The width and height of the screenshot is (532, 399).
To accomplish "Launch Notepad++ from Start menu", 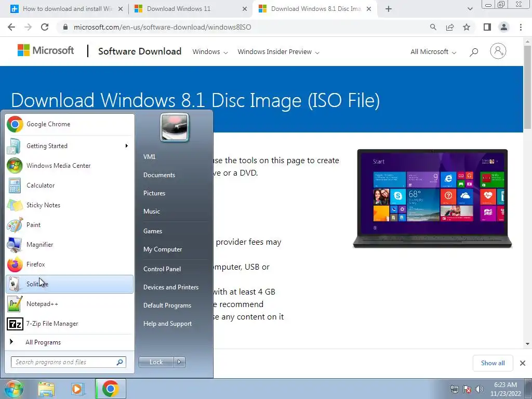I will coord(70,303).
